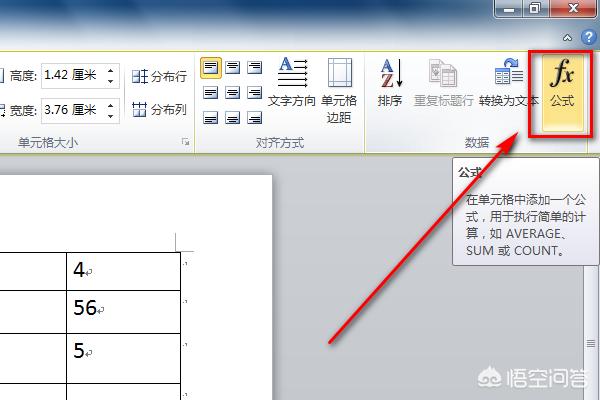Align cell text bottom center
The height and width of the screenshot is (400, 600).
(x=232, y=118)
